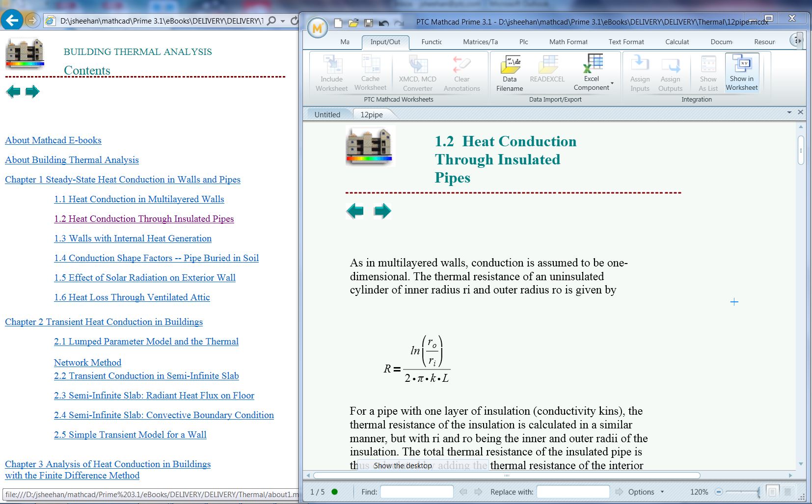Click the Find input field
Screen dimensions: 812x504
416,492
